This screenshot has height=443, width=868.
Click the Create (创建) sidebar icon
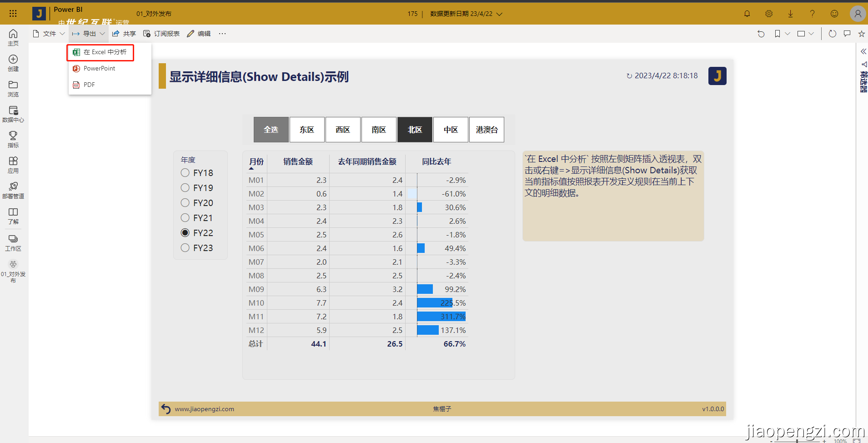pyautogui.click(x=13, y=63)
